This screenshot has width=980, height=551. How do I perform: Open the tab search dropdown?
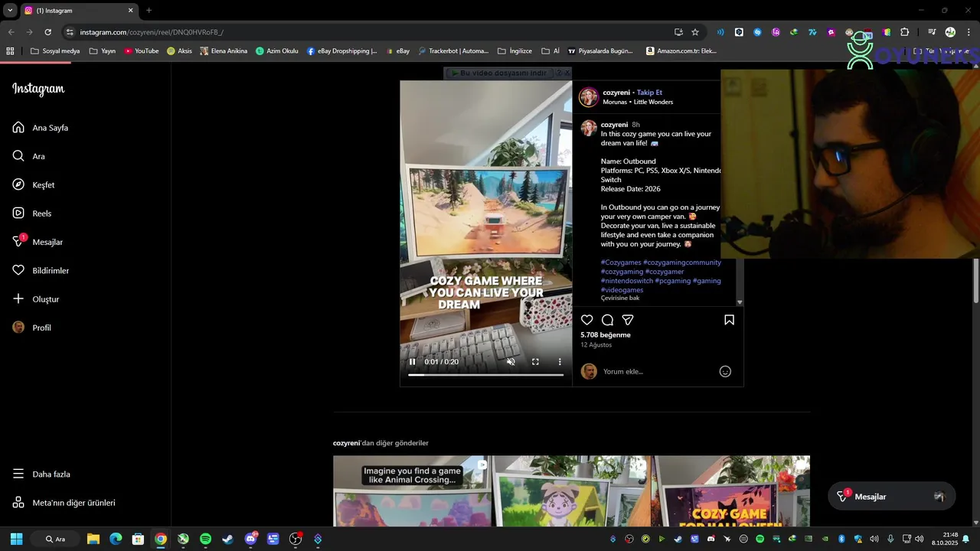10,11
